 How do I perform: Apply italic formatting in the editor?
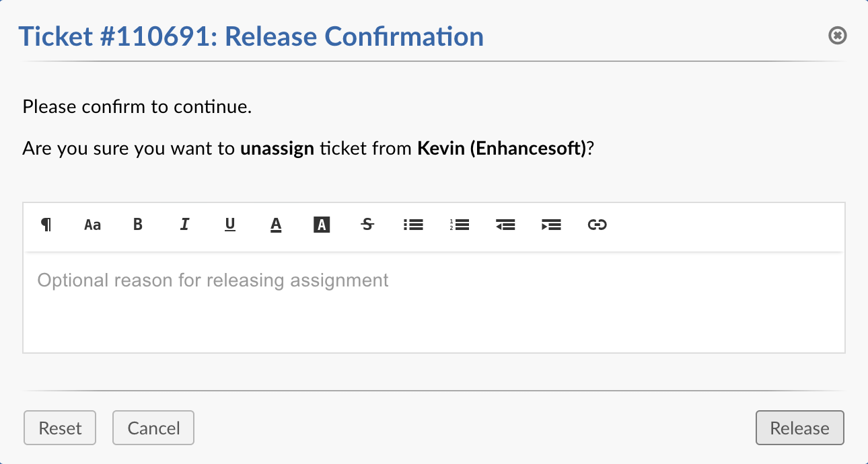(x=184, y=225)
